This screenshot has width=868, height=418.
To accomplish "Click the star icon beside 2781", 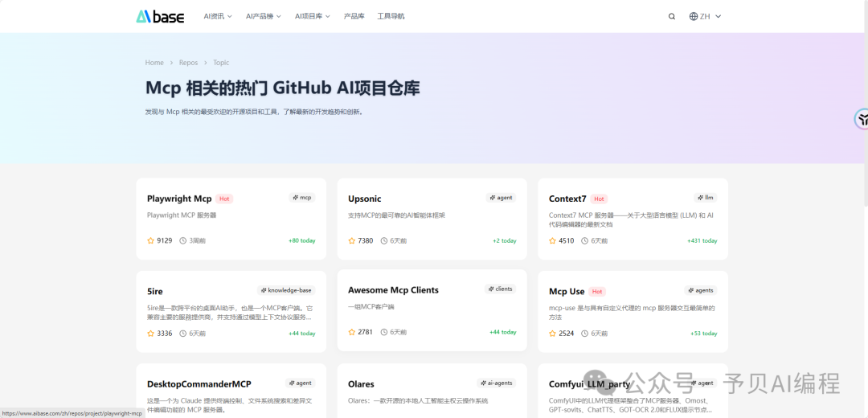I will (351, 332).
